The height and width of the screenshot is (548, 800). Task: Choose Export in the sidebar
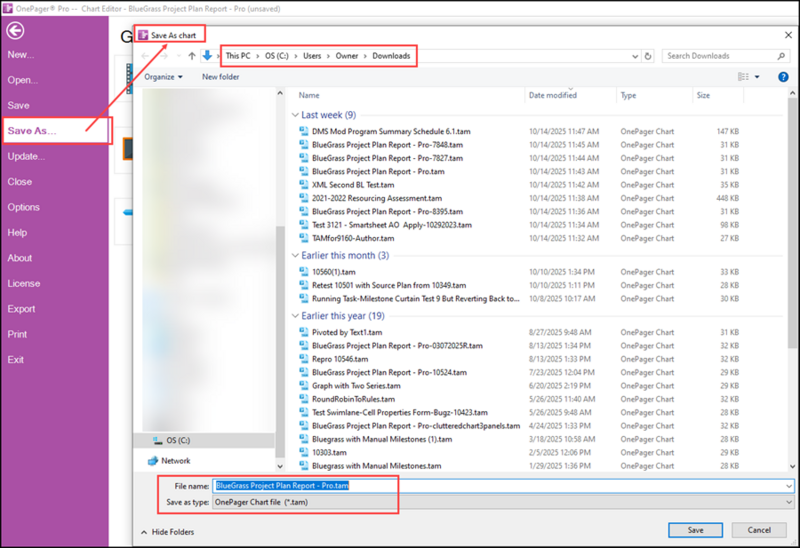tap(21, 309)
